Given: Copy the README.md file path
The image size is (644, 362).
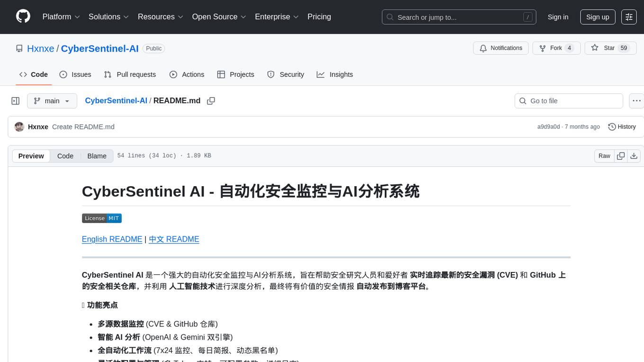Looking at the screenshot, I should coord(211,101).
